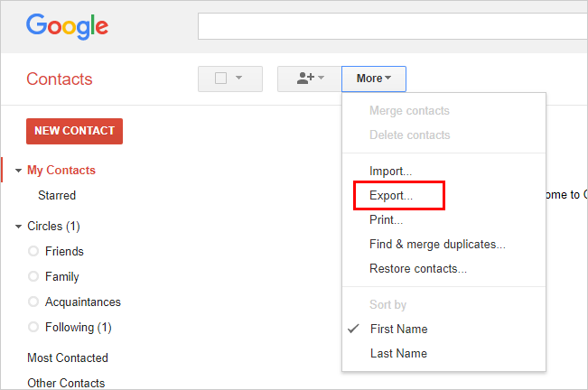
Task: Open the Most Contacted list
Action: pyautogui.click(x=68, y=357)
